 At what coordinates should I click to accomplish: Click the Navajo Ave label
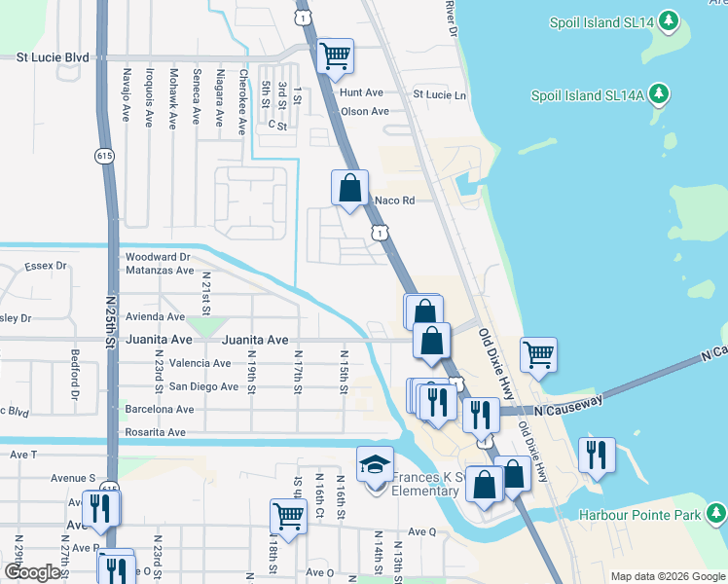click(127, 94)
